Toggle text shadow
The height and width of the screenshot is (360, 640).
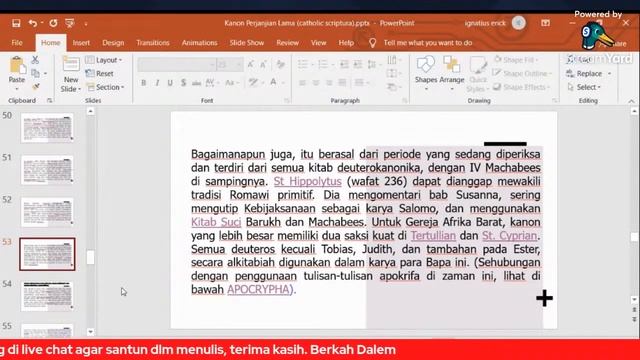tap(184, 83)
